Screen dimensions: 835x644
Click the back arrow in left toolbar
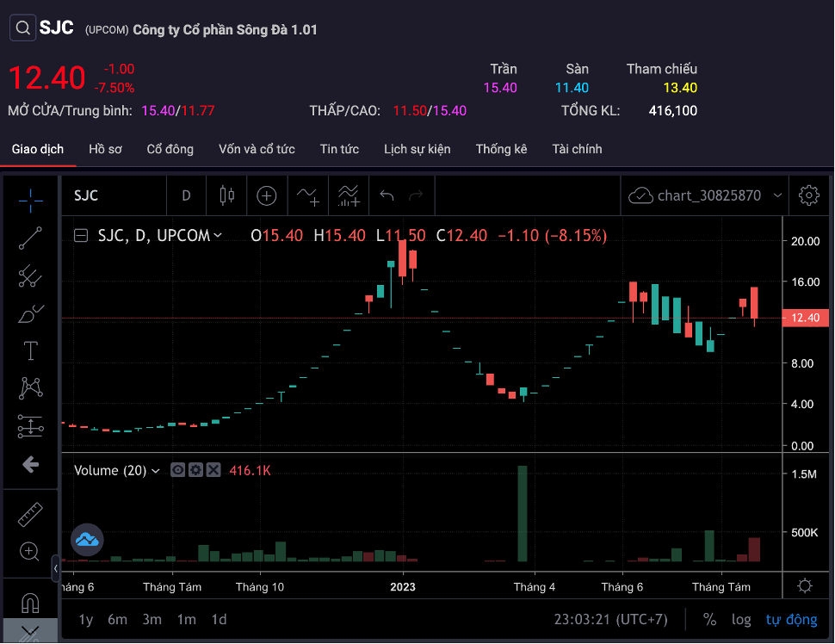[x=30, y=464]
